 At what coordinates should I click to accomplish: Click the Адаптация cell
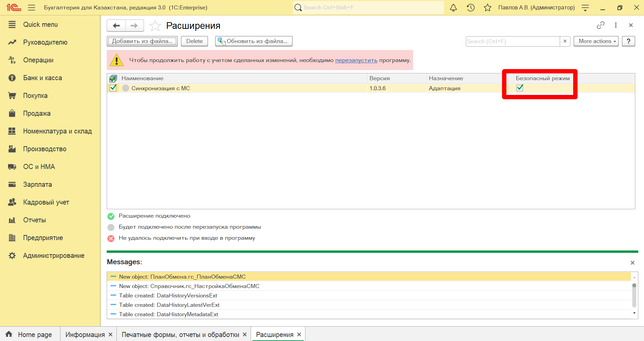pos(445,88)
